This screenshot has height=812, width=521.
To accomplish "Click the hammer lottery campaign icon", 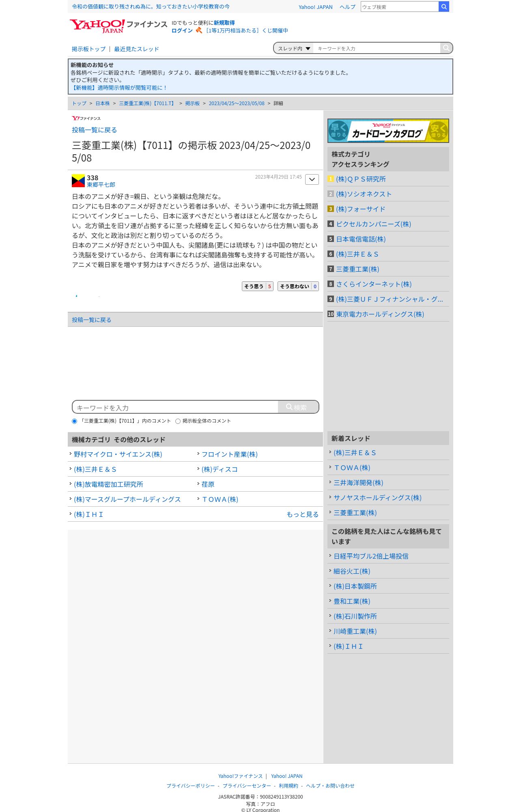I will coord(199,30).
